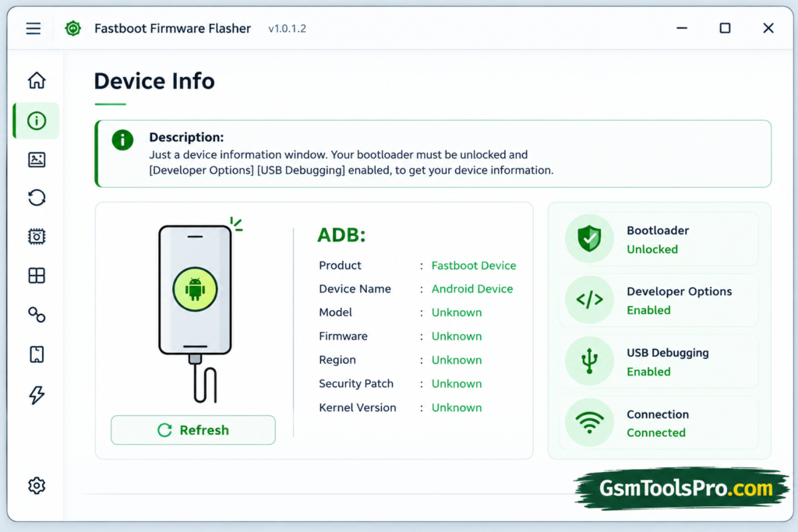This screenshot has height=532, width=798.
Task: Select the Device Name value Android Device
Action: click(x=472, y=289)
